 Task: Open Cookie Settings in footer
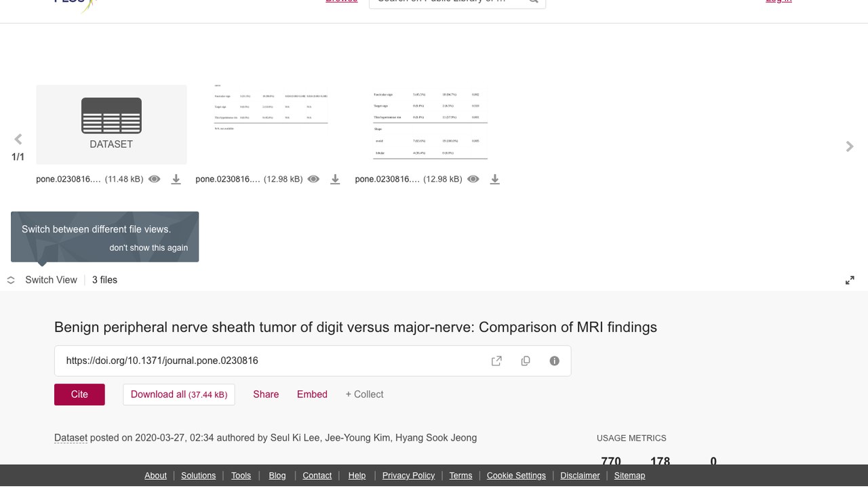(x=516, y=476)
